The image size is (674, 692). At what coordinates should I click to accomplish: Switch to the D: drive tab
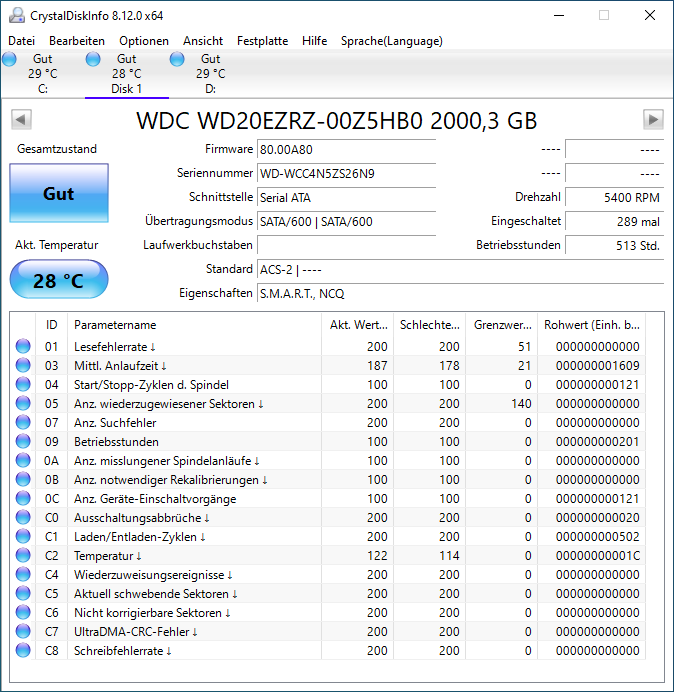211,74
